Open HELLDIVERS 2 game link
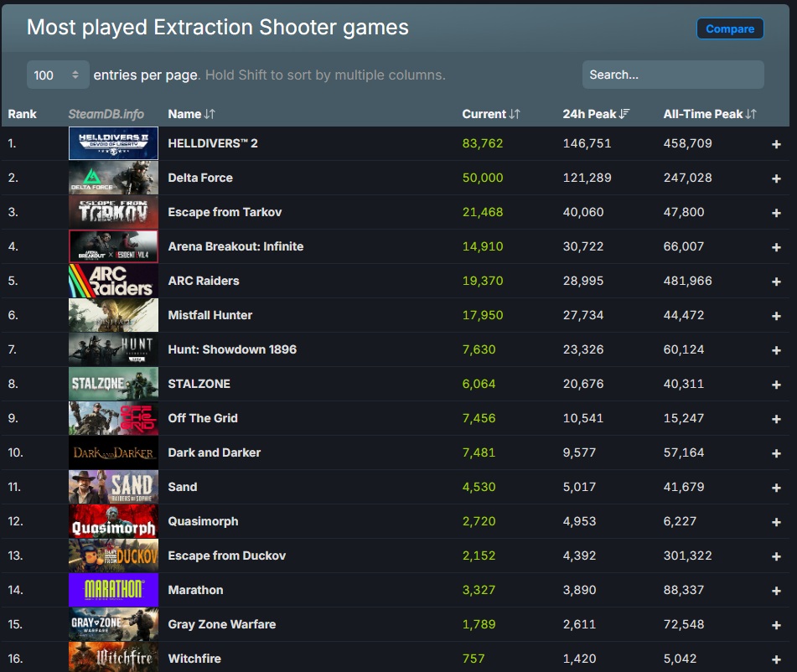 coord(213,143)
